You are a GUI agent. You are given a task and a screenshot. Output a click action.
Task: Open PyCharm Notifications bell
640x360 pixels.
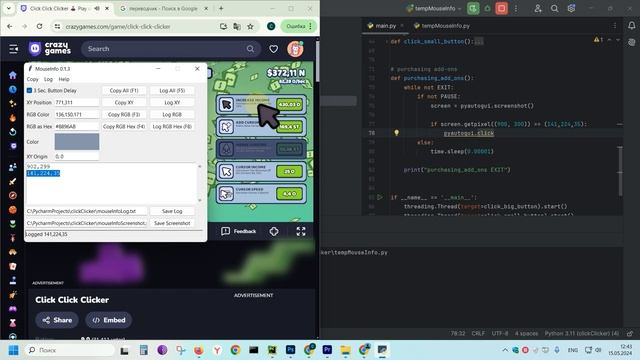click(x=631, y=26)
